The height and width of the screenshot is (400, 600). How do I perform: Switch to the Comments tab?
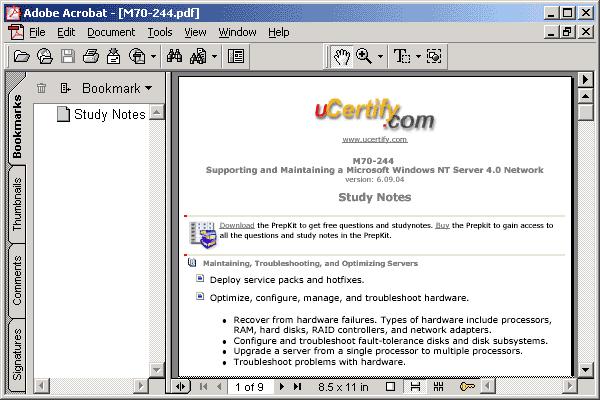point(17,281)
